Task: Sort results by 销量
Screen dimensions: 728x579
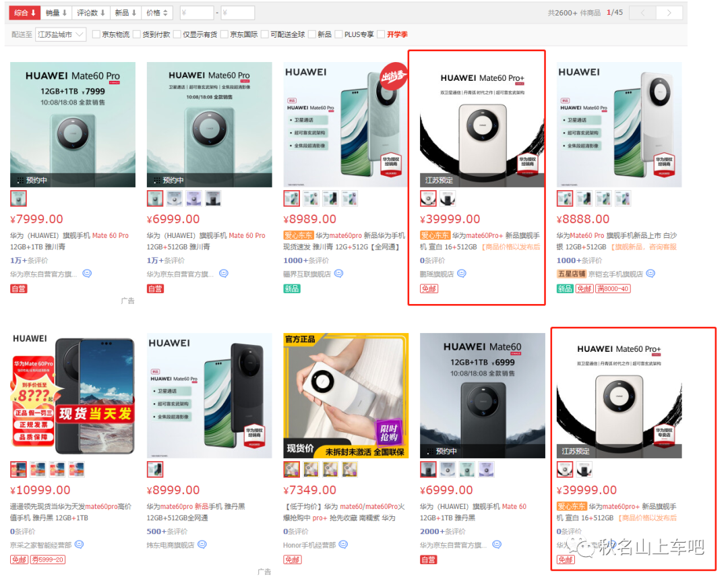Action: (56, 13)
